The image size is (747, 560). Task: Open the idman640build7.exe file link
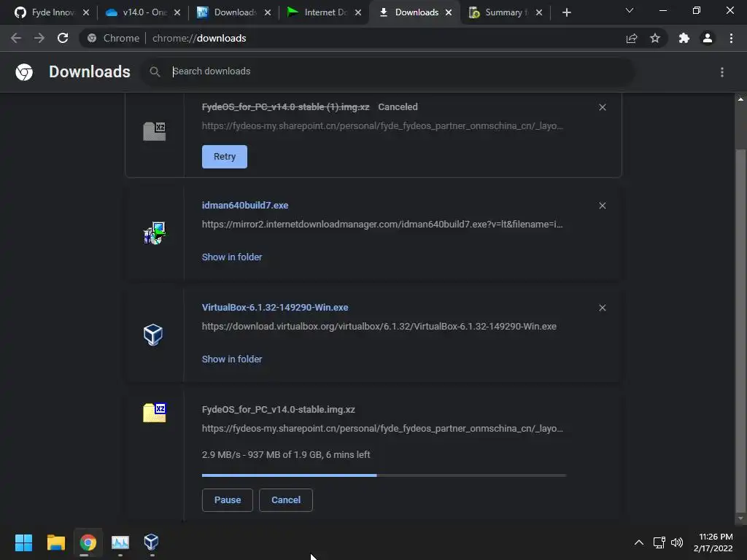[245, 205]
